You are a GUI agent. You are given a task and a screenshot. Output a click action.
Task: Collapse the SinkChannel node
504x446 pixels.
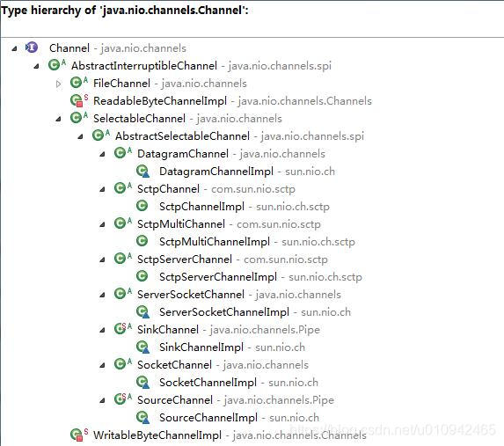(102, 330)
